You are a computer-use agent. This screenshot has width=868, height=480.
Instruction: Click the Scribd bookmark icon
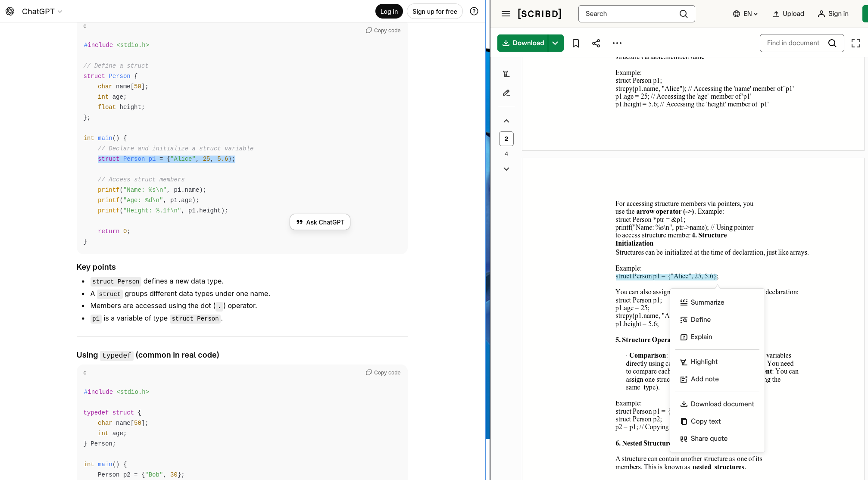coord(575,43)
